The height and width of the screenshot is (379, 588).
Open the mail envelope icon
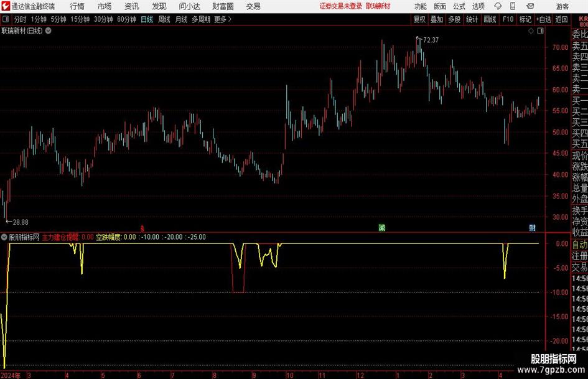coord(530,6)
